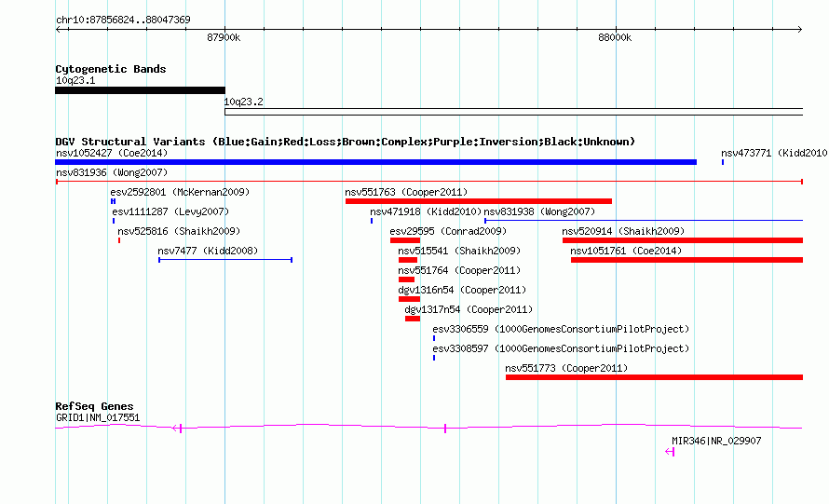This screenshot has width=829, height=504.
Task: Open the nsv7477 (Kidd2008) label
Action: coord(208,251)
